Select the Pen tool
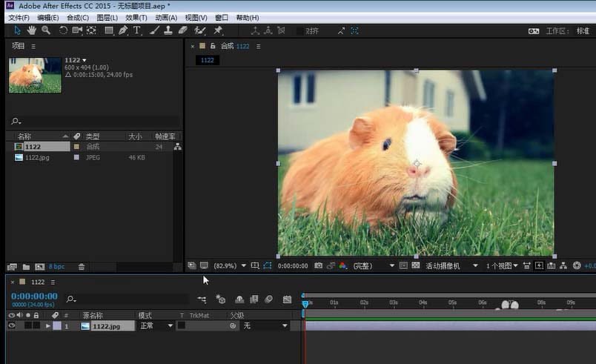This screenshot has width=596, height=364. [x=123, y=30]
